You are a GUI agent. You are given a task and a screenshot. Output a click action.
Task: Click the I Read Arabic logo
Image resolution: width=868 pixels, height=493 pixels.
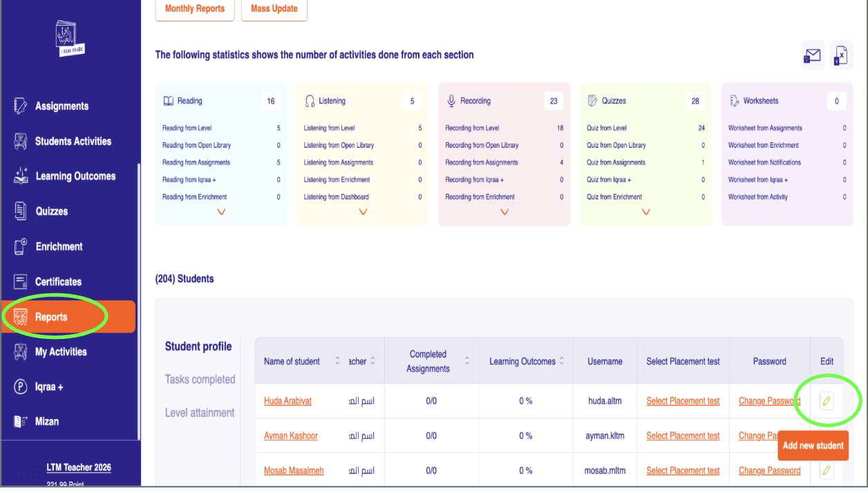point(70,39)
